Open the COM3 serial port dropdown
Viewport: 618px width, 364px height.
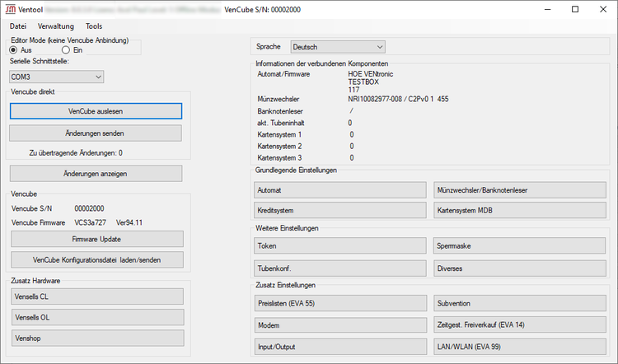point(56,77)
